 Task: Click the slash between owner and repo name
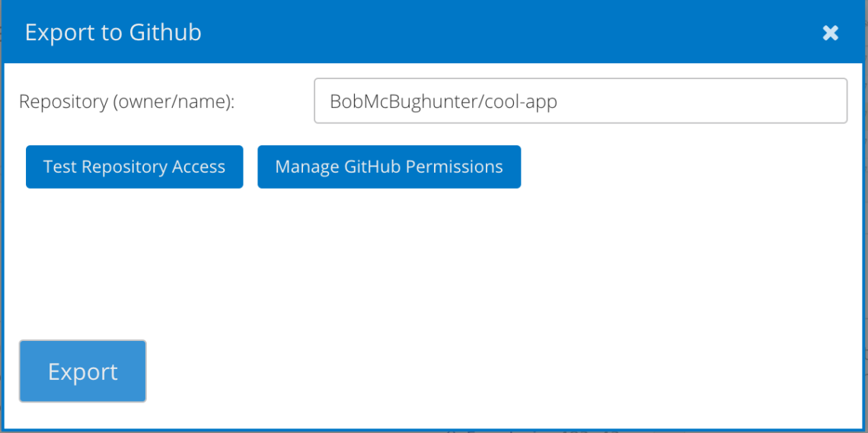pos(484,101)
